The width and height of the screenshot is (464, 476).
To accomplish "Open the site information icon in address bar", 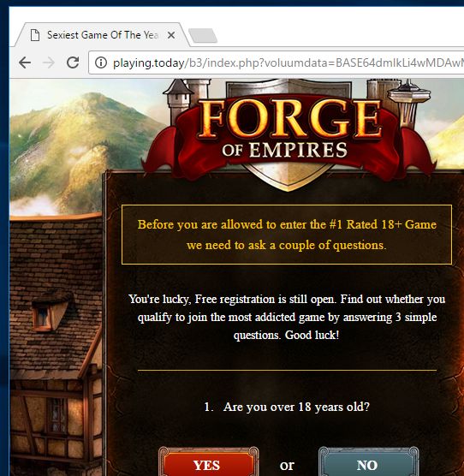I will (101, 62).
